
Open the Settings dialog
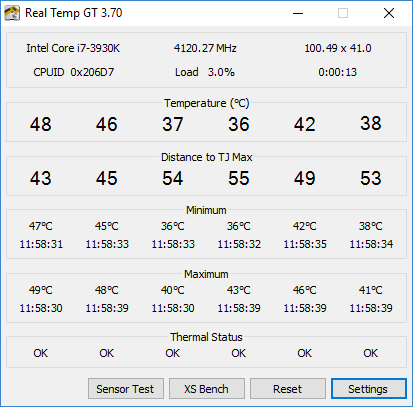coord(369,389)
